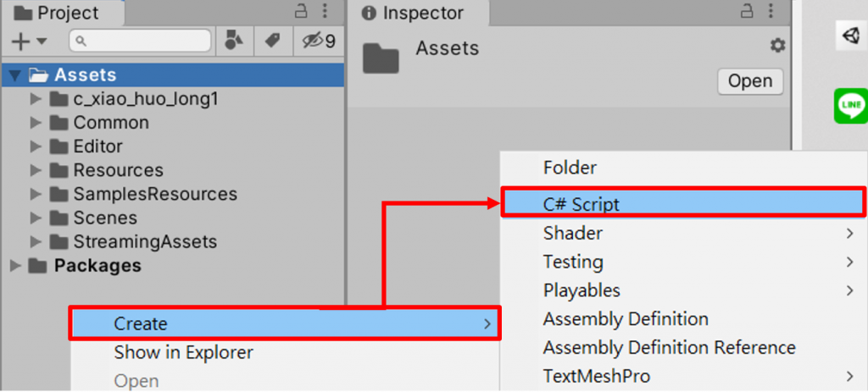This screenshot has height=392, width=868.
Task: Open the LINE app icon
Action: (849, 107)
